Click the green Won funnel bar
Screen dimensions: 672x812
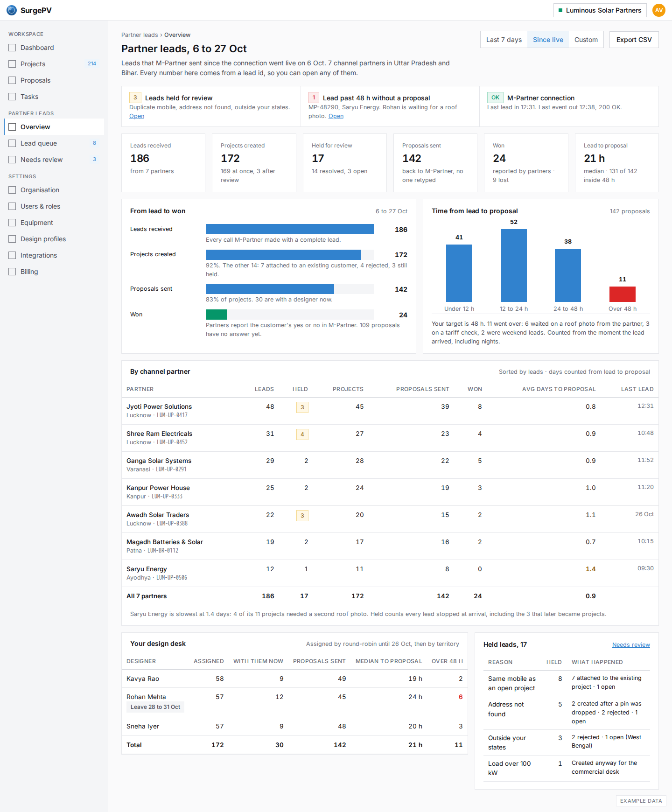tap(217, 315)
